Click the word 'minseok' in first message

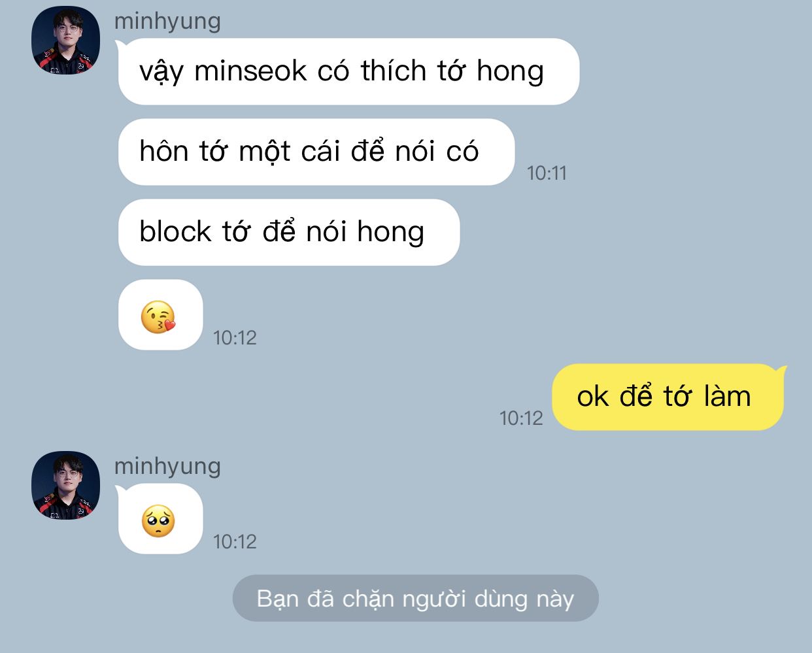pos(250,71)
